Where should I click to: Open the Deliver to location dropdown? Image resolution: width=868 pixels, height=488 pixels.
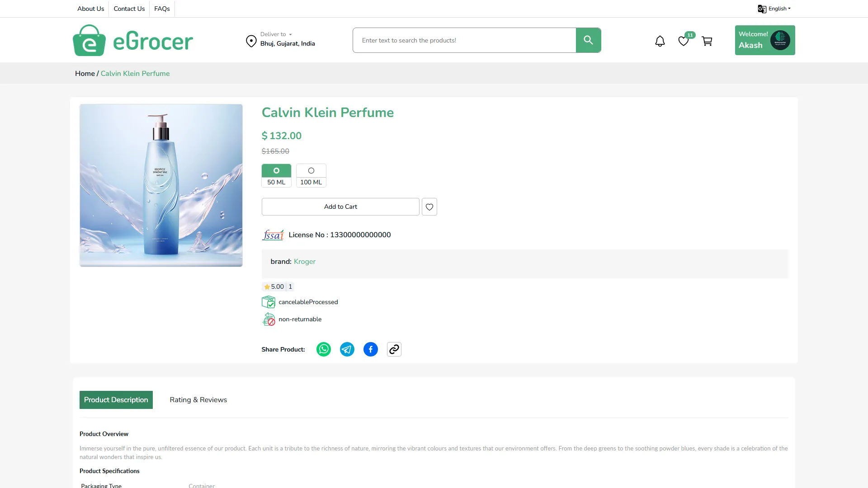tap(276, 34)
